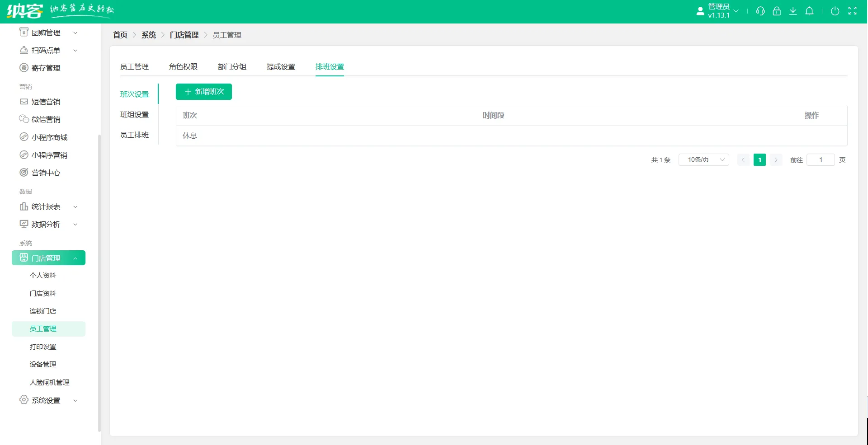Click the 营销中心 target icon

pyautogui.click(x=24, y=173)
